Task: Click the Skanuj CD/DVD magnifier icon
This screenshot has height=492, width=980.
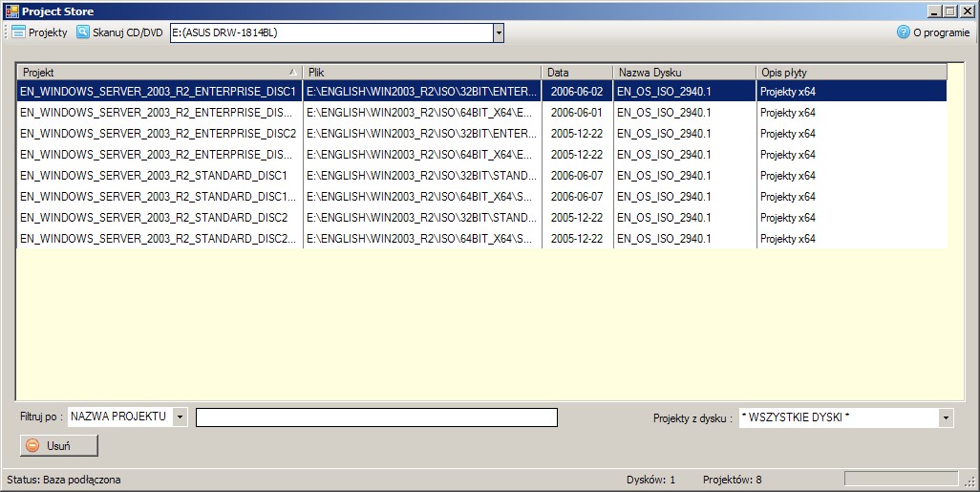Action: click(83, 32)
